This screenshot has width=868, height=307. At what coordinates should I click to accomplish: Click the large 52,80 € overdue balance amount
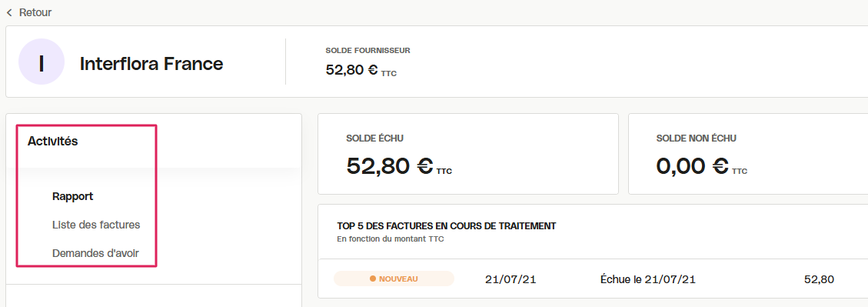[399, 165]
